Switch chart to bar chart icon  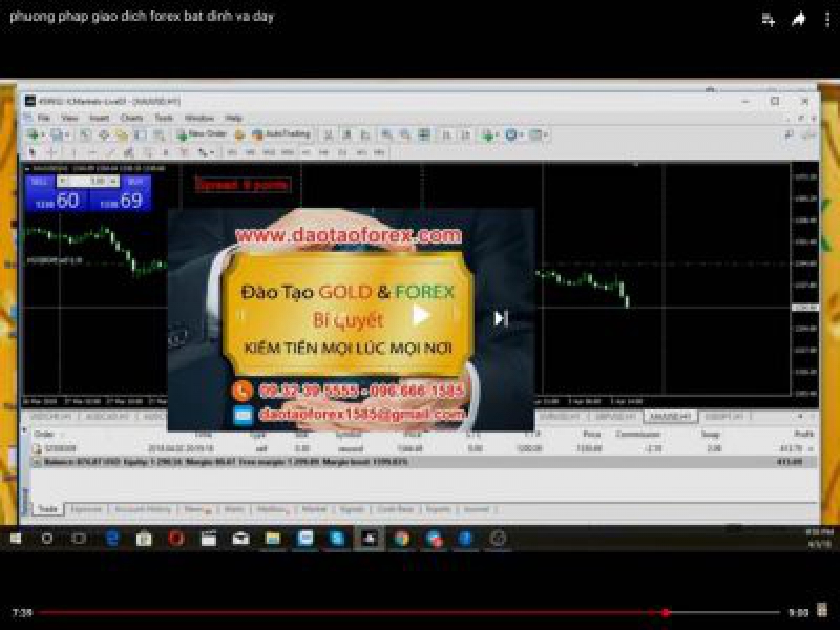[328, 134]
